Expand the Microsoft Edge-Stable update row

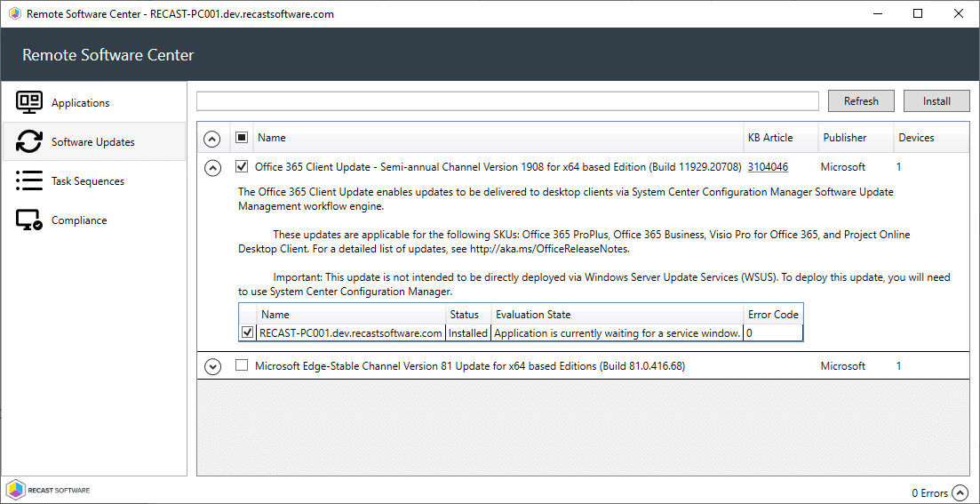pyautogui.click(x=212, y=366)
